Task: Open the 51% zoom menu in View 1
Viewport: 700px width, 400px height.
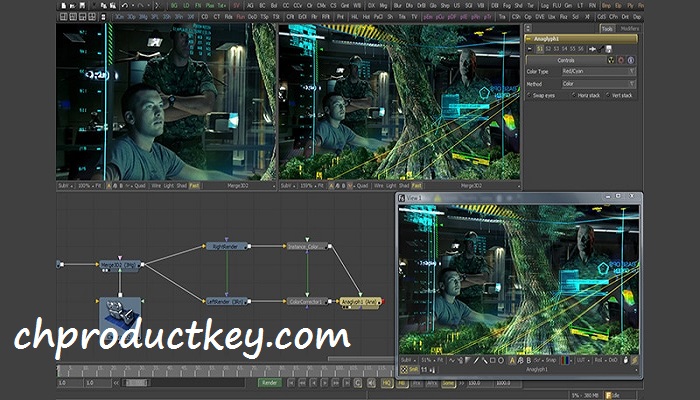Action: pyautogui.click(x=428, y=360)
